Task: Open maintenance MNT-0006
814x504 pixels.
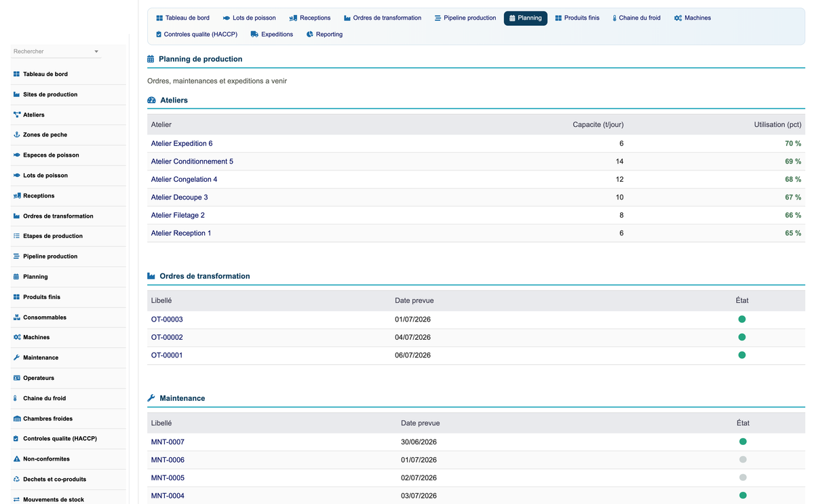Action: (168, 460)
